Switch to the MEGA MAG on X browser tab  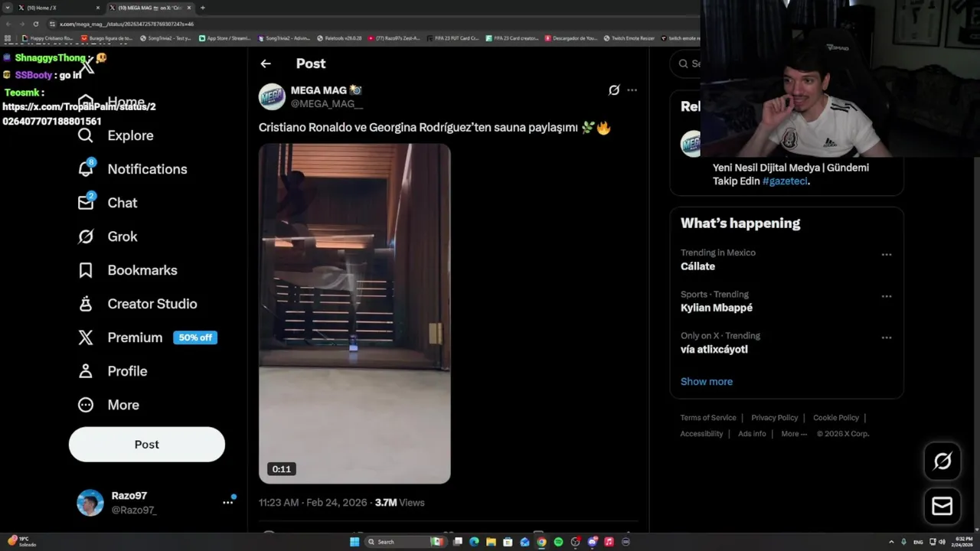click(149, 8)
